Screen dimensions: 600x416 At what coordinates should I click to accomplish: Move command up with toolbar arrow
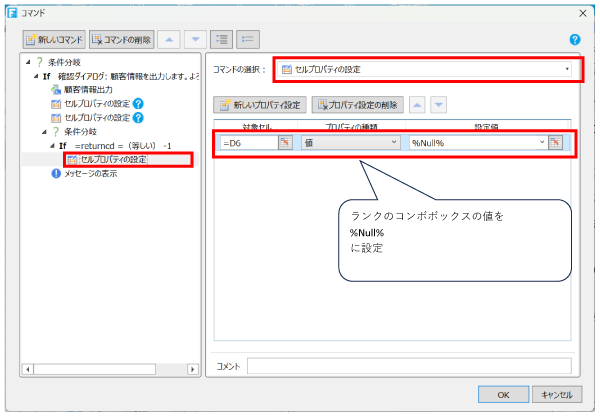(x=169, y=39)
